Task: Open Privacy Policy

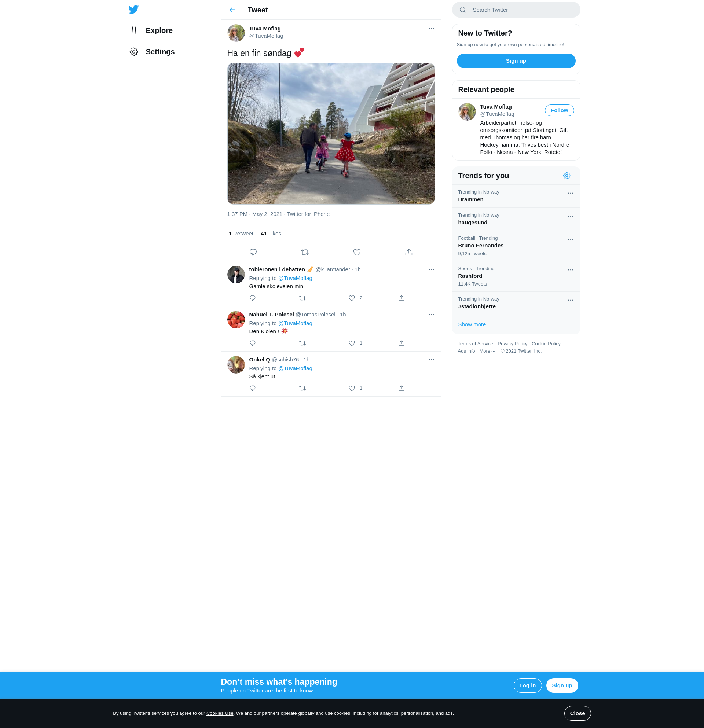Action: [x=512, y=343]
